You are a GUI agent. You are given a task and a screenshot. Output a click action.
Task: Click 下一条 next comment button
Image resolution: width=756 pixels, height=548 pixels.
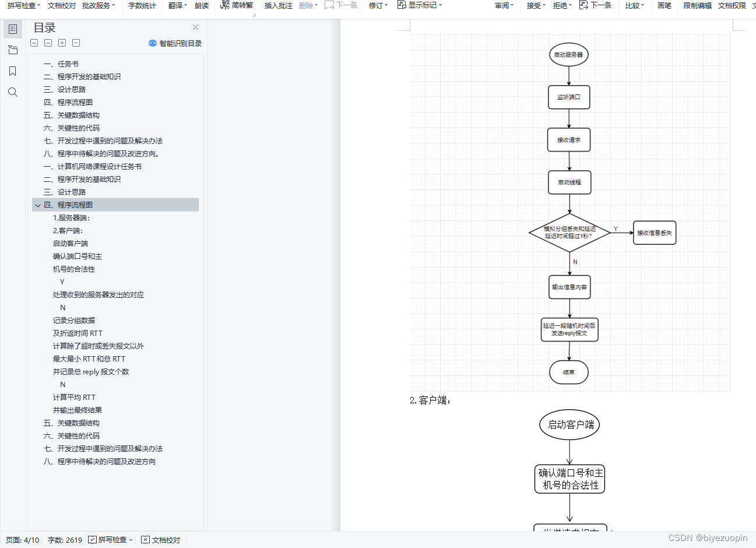click(341, 5)
